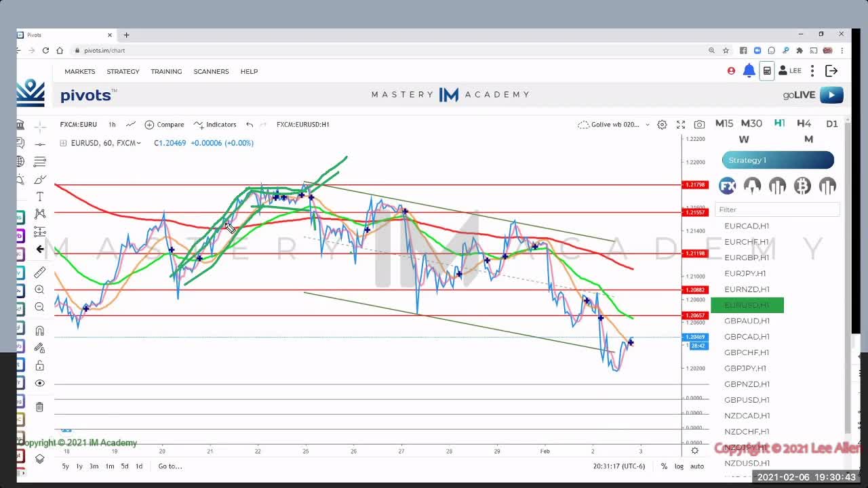Viewport: 868px width, 488px height.
Task: Set range to 5y
Action: coord(65,466)
